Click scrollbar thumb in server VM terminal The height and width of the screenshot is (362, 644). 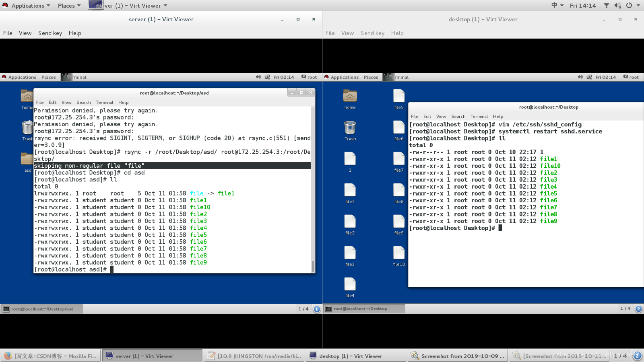(313, 266)
